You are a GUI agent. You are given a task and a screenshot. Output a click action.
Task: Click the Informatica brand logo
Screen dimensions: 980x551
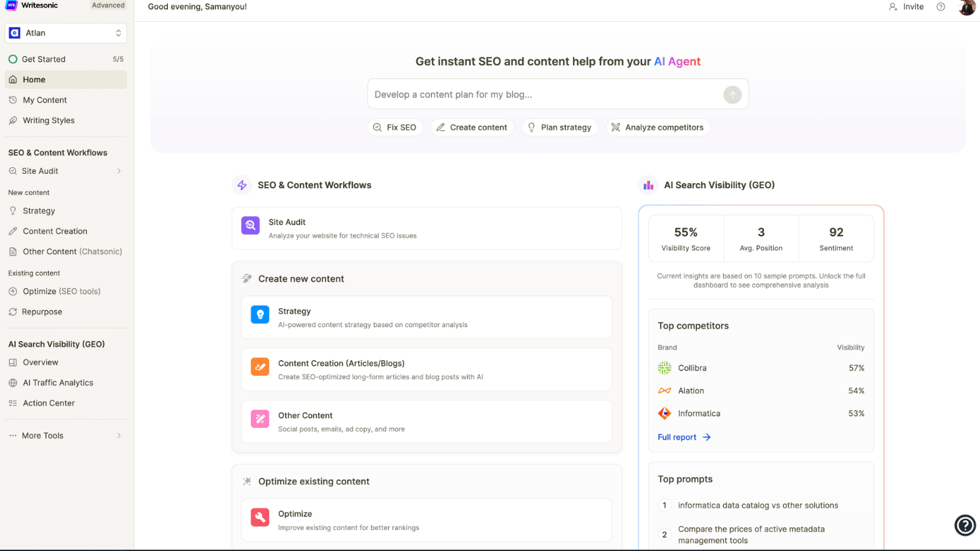coord(665,413)
